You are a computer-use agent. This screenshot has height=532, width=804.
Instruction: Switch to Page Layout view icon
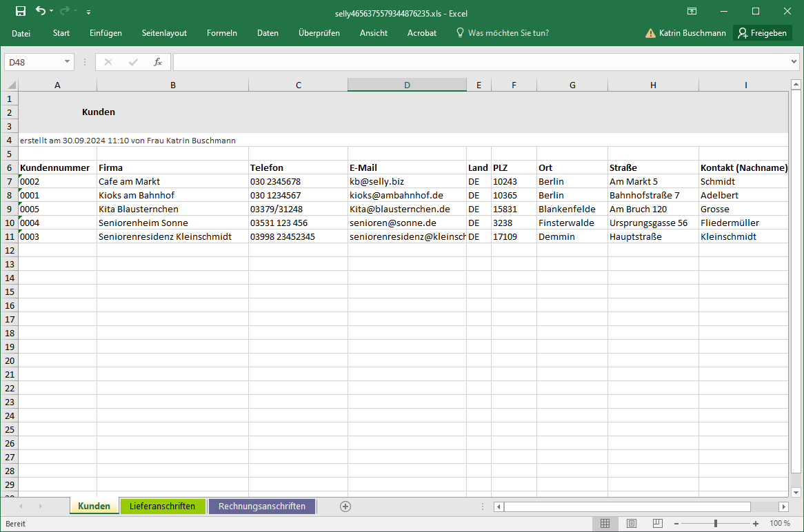pos(631,524)
